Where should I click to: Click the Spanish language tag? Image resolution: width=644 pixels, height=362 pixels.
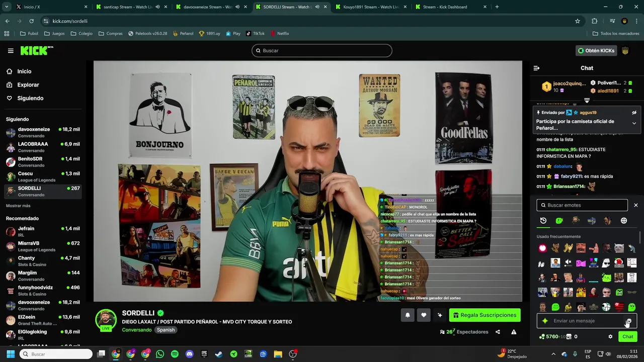coord(166,330)
